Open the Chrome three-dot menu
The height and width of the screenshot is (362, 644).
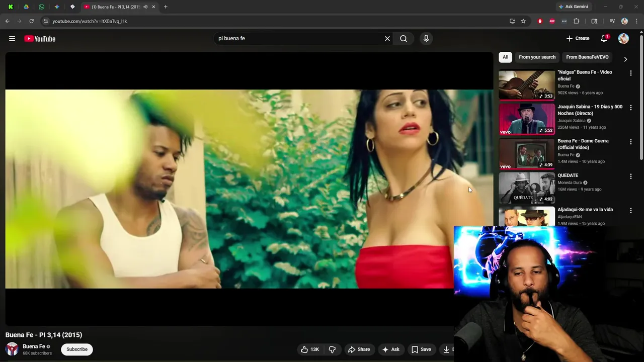(635, 21)
